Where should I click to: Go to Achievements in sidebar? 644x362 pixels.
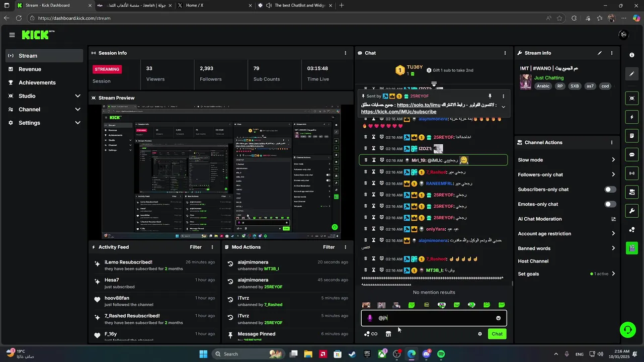pos(44,82)
